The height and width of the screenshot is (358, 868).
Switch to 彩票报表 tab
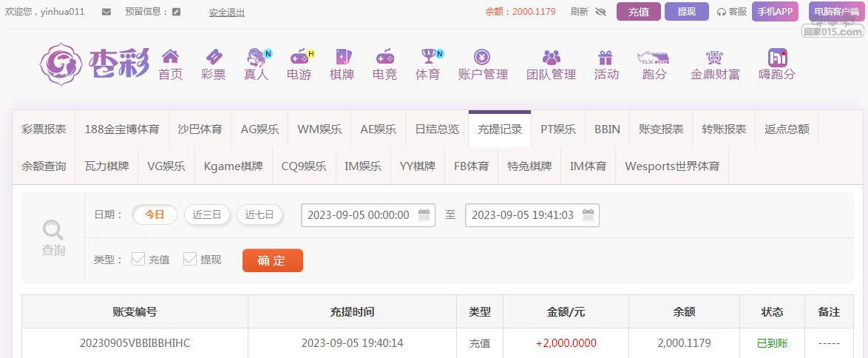click(44, 129)
